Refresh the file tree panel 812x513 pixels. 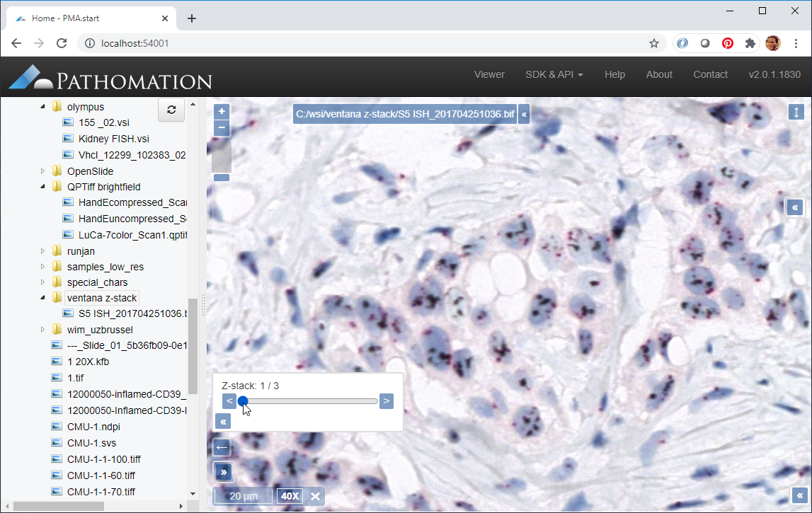click(171, 110)
